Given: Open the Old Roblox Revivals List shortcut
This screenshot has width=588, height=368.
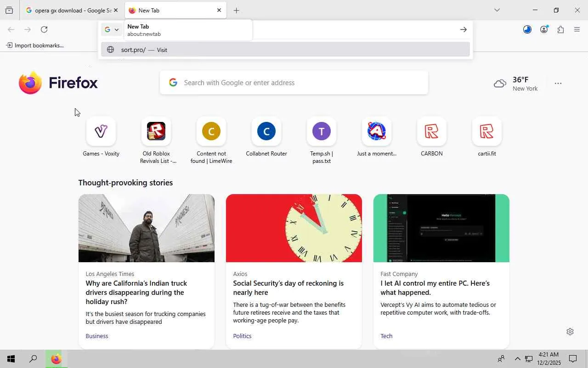Looking at the screenshot, I should pyautogui.click(x=156, y=140).
